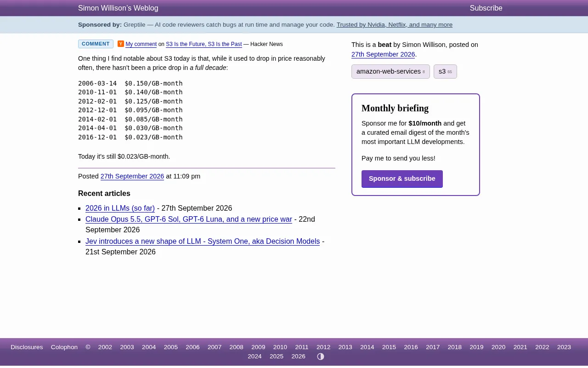The height and width of the screenshot is (368, 588).
Task: Open 'S3 Is the Future, S3 Is the Past'
Action: 204,44
